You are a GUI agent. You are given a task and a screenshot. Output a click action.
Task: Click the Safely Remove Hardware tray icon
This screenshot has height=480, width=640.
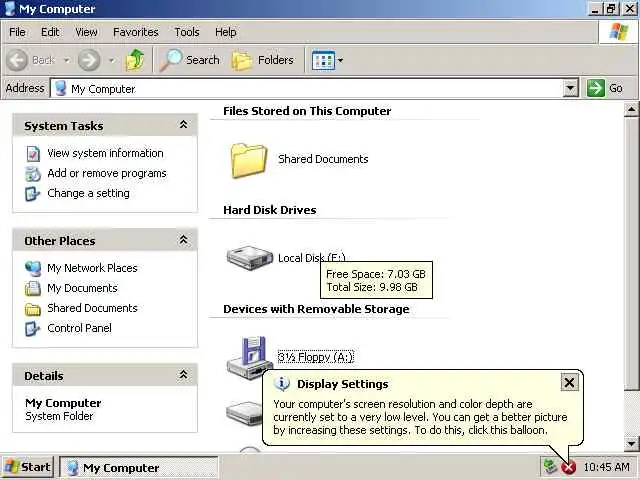(x=550, y=466)
